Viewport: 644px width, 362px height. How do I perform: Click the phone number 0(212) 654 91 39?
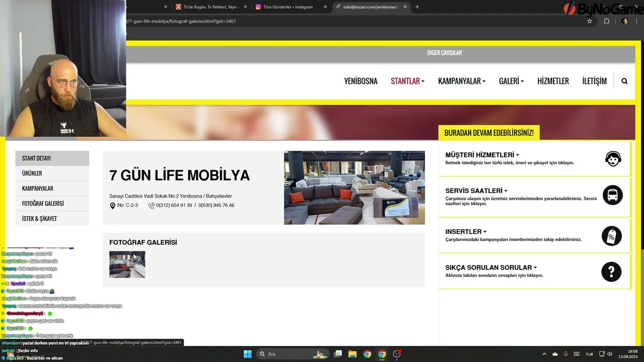coord(174,206)
